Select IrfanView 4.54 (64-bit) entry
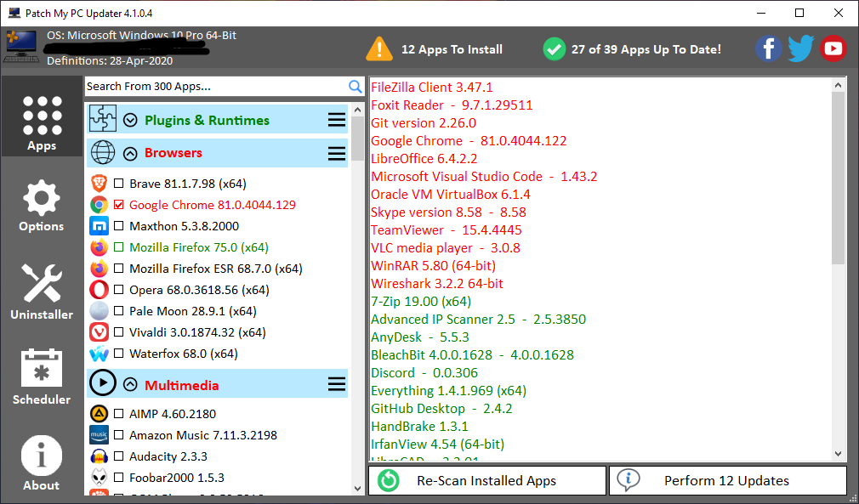859x504 pixels. pyautogui.click(x=437, y=445)
